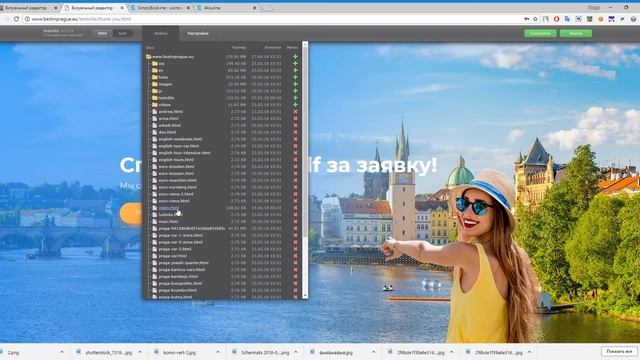Open download options chevron for Schemata png
Viewport: 640px width, 360px height.
click(x=296, y=352)
